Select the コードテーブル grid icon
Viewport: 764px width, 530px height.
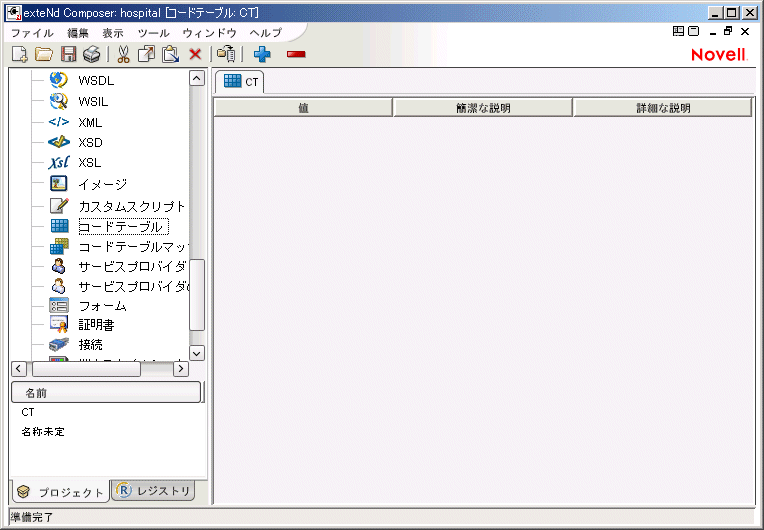59,226
